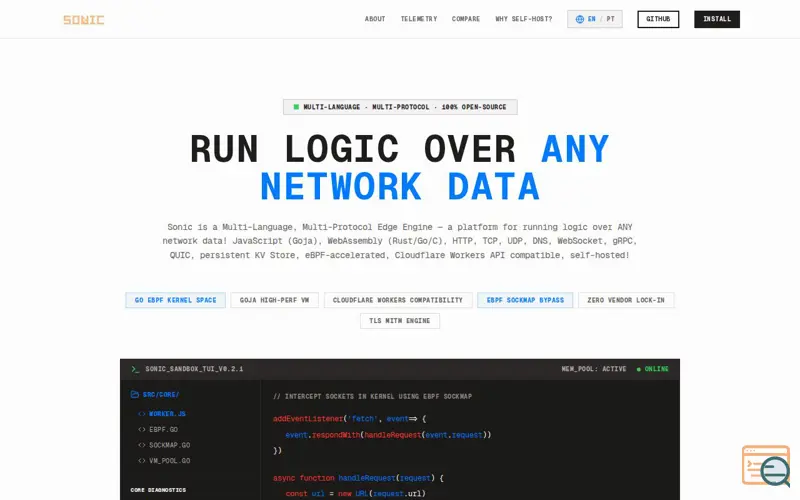
Task: Click the addEventListener code line
Action: [x=349, y=419]
